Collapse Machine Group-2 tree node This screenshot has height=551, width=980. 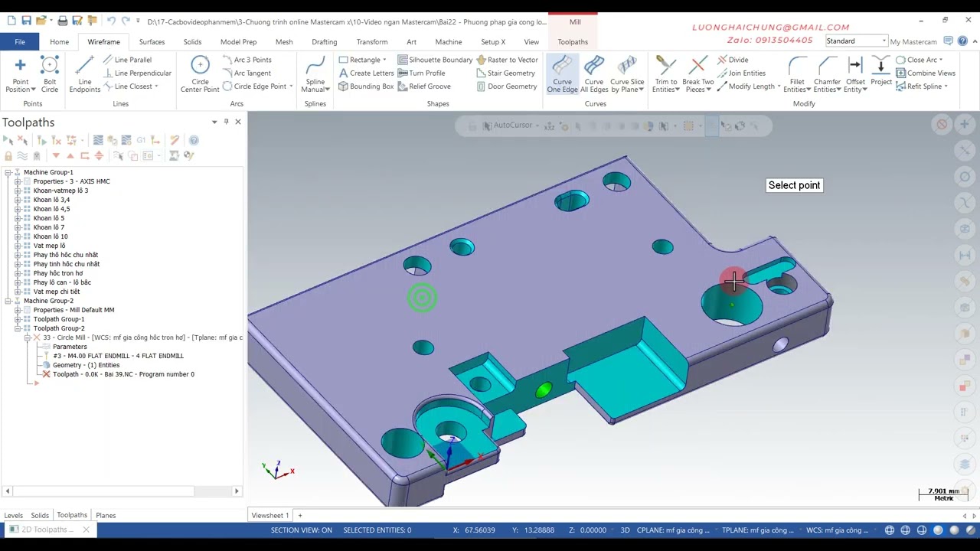click(8, 301)
